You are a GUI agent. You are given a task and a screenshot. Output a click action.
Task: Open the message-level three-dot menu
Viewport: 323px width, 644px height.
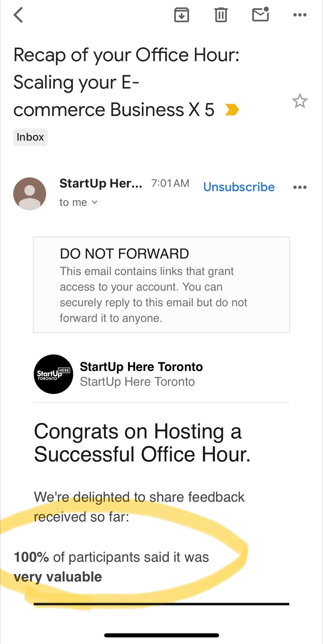click(x=300, y=187)
